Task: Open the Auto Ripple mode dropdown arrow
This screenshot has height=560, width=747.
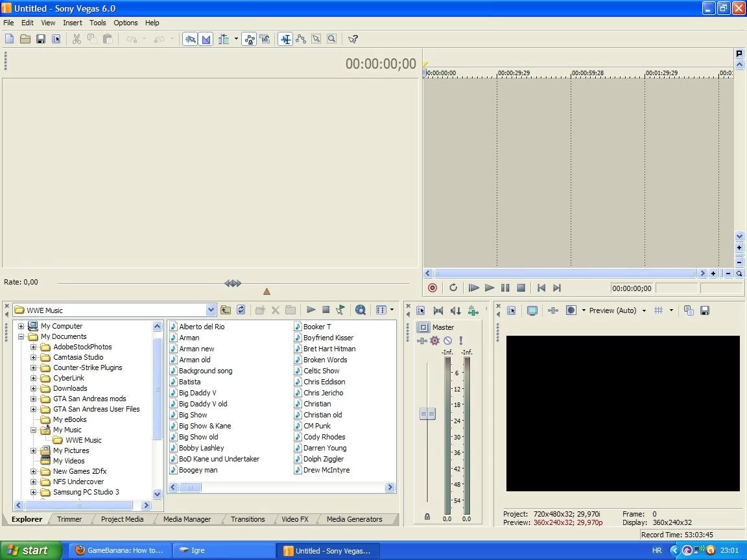Action: point(236,39)
